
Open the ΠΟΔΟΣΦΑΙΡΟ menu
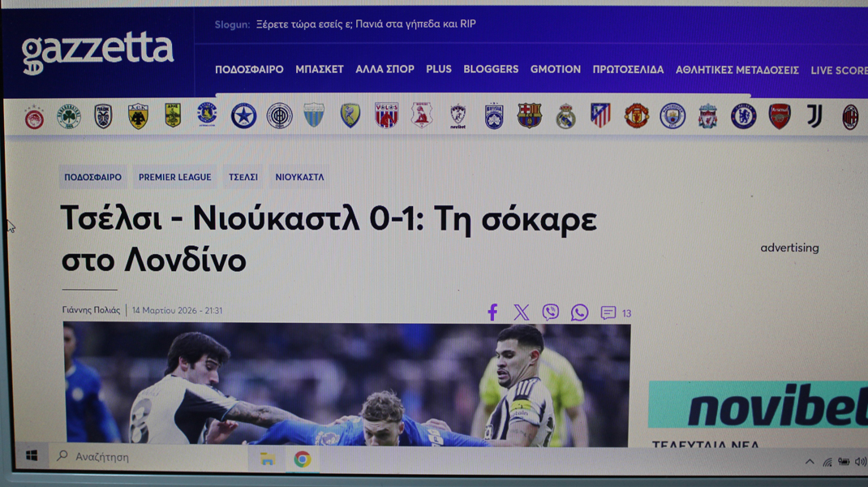click(249, 70)
